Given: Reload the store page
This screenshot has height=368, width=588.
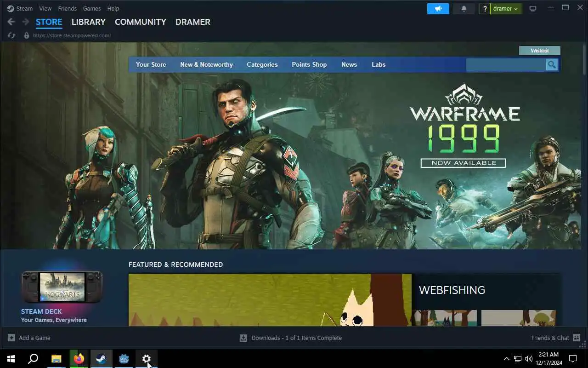Looking at the screenshot, I should pos(11,35).
